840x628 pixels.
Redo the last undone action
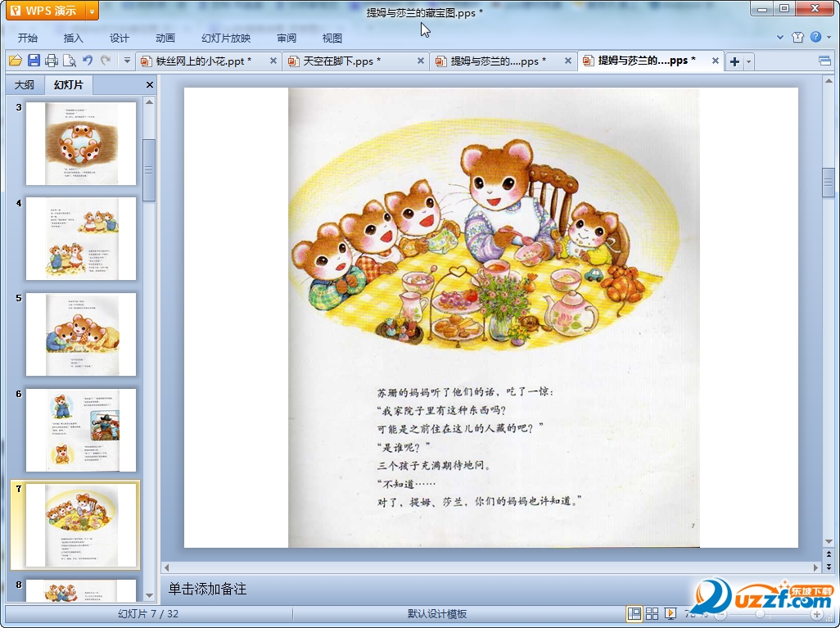point(106,61)
